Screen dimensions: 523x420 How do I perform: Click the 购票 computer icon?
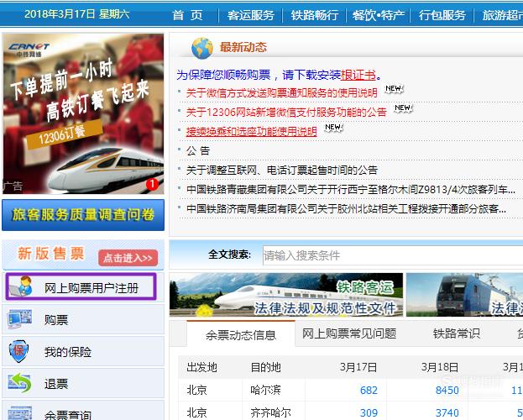19,319
